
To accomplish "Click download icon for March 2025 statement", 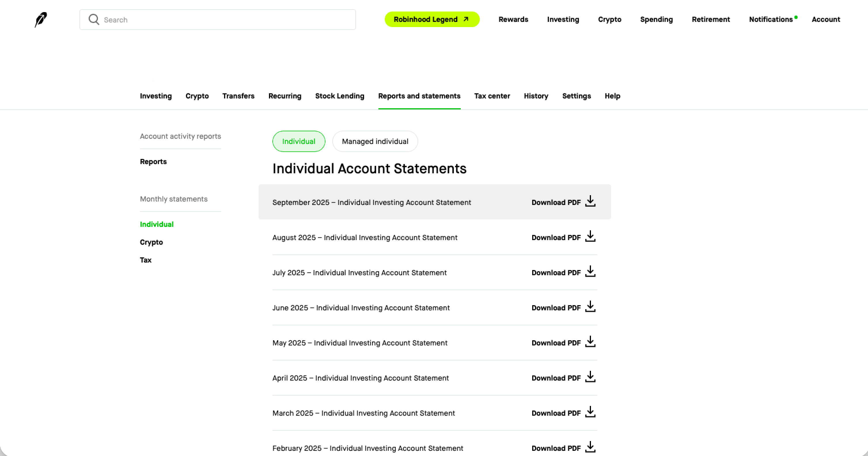I will click(x=590, y=412).
